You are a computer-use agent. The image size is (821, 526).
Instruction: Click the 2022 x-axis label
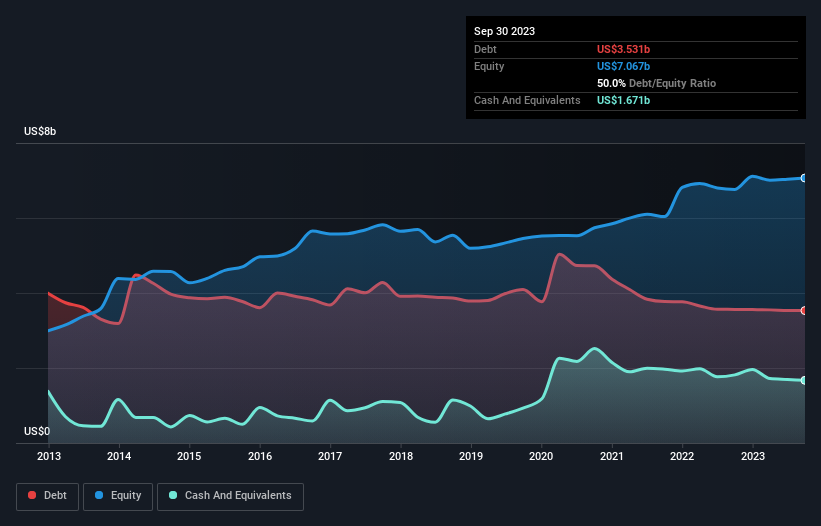click(x=682, y=456)
